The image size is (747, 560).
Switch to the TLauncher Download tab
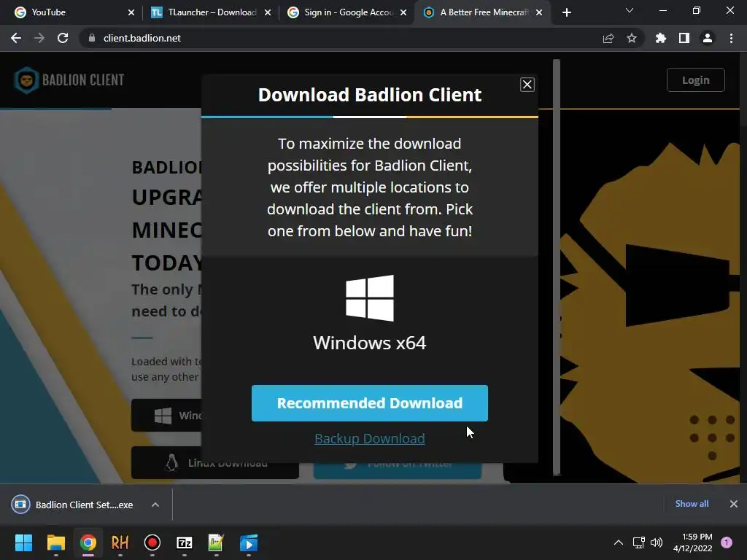tap(212, 12)
